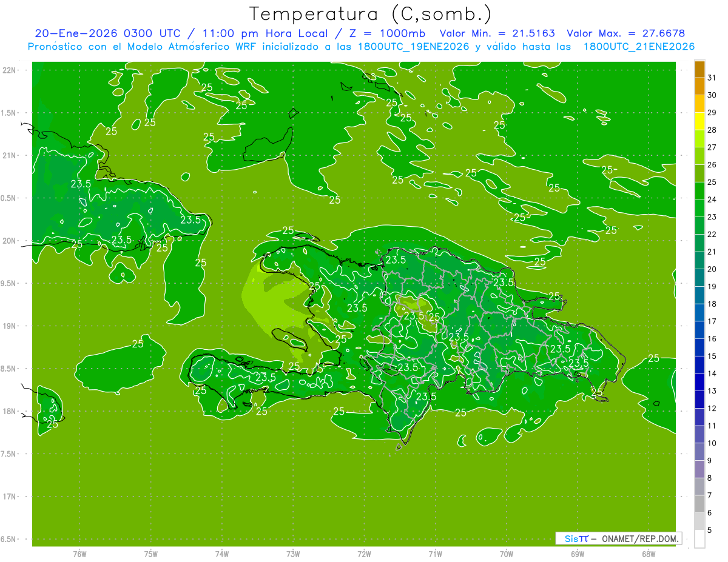Pick the dark blue swatch between 13 and 14
728x562 pixels.
[699, 382]
